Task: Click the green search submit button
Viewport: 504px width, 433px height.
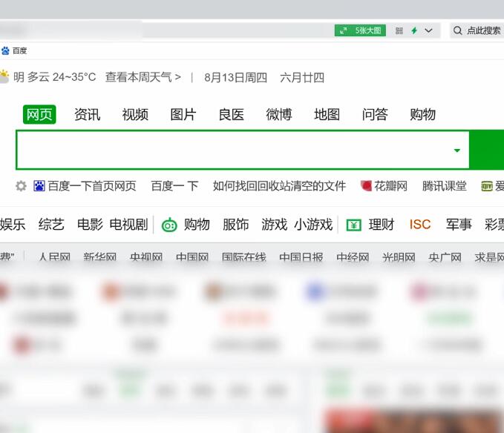Action: point(487,150)
